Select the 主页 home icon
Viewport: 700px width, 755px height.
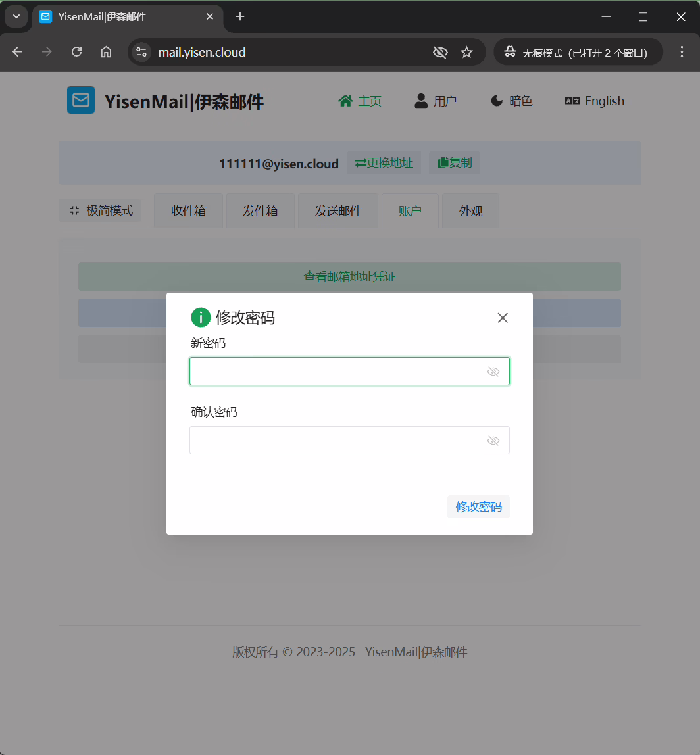[x=345, y=100]
